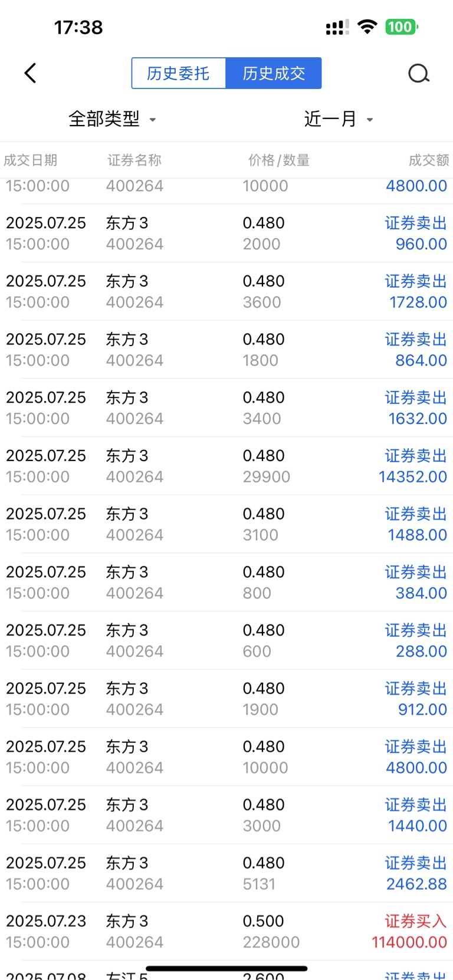Tap the 成交额 column header
Viewport: 453px width, 980px height.
click(429, 160)
